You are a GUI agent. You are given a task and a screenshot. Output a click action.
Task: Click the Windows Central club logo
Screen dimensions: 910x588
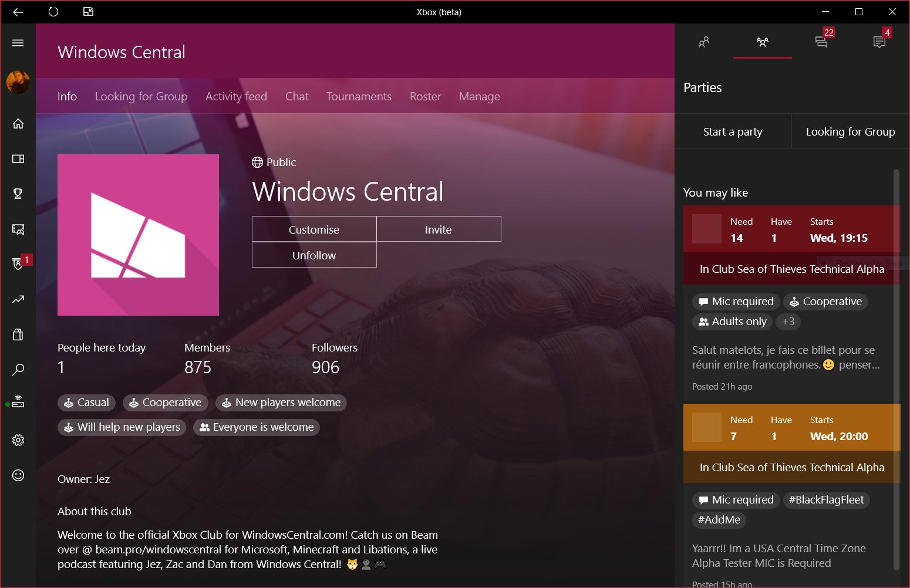point(138,235)
